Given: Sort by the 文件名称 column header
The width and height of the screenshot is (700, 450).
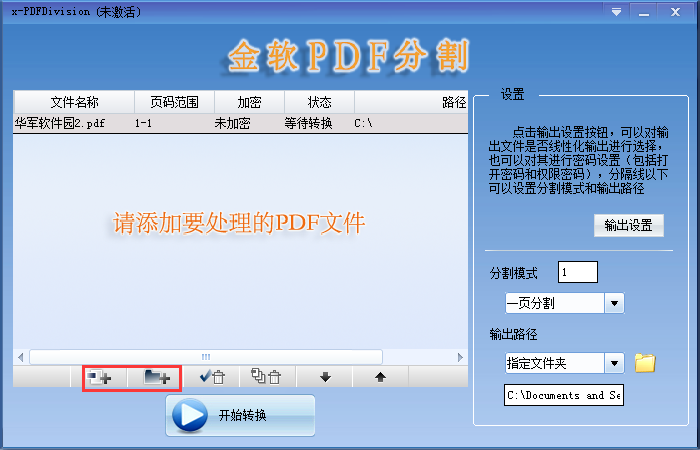Looking at the screenshot, I should tap(74, 102).
